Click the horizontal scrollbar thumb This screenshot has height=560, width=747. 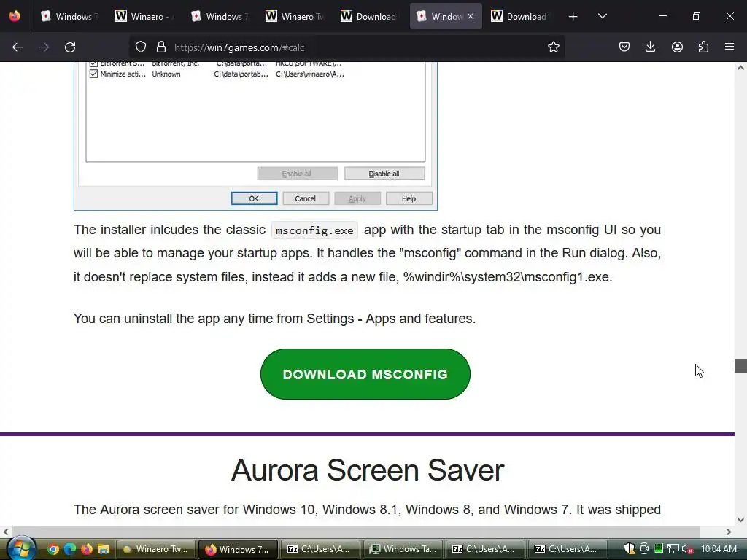pos(356,532)
